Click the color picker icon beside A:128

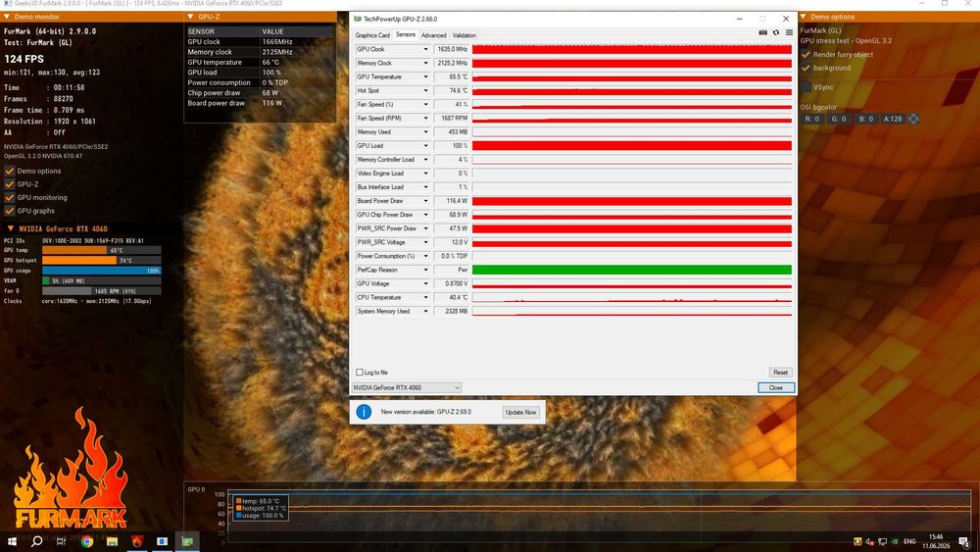pos(913,119)
